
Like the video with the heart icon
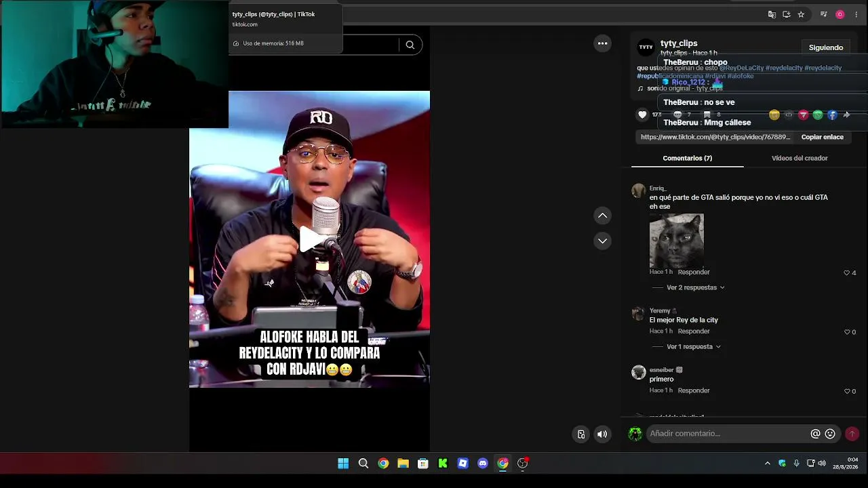[x=642, y=115]
